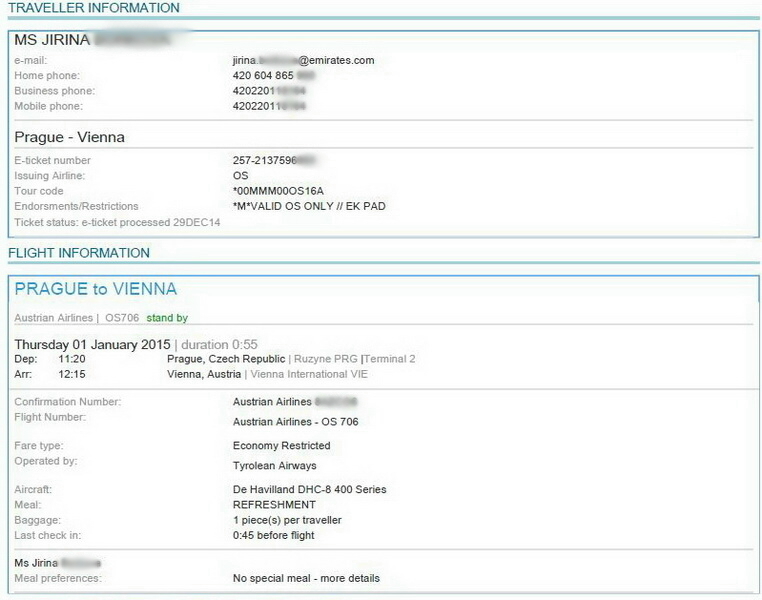Click the departure time '11:20'
The image size is (762, 600).
72,359
